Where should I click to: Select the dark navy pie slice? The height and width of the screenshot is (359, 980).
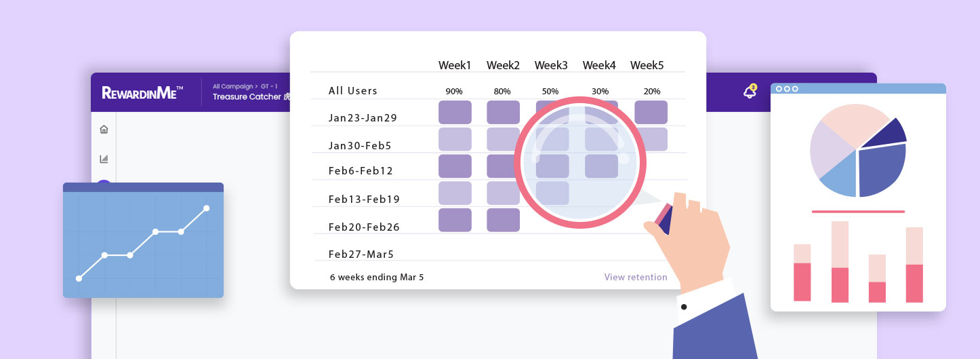click(884, 133)
